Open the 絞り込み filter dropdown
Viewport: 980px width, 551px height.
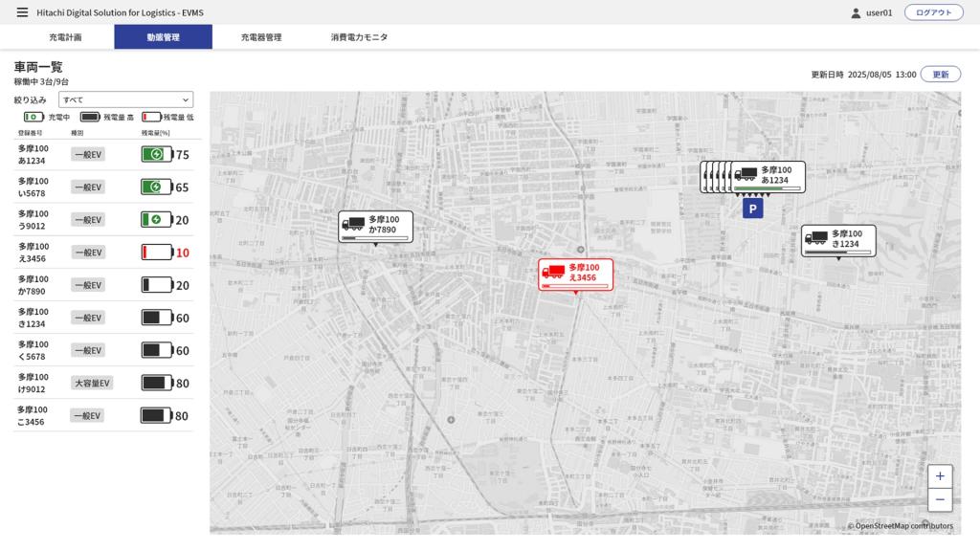(125, 99)
